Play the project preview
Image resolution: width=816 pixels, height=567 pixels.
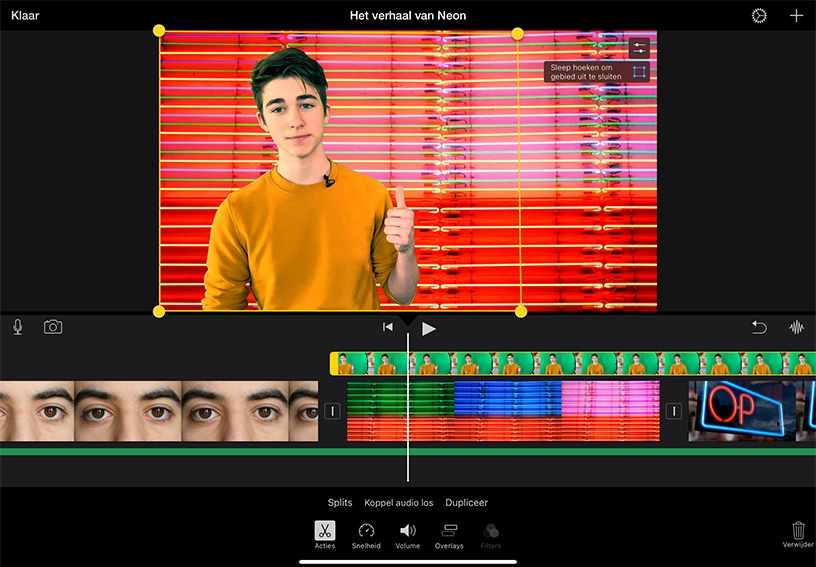(428, 328)
